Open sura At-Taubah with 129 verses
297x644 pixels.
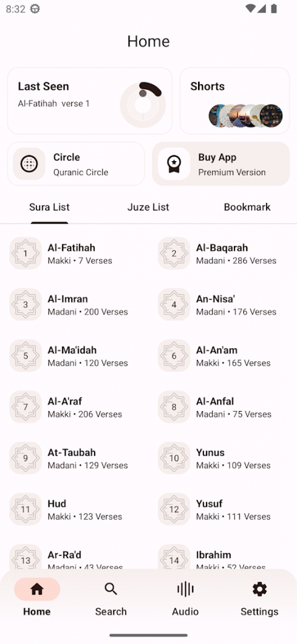pyautogui.click(x=69, y=458)
